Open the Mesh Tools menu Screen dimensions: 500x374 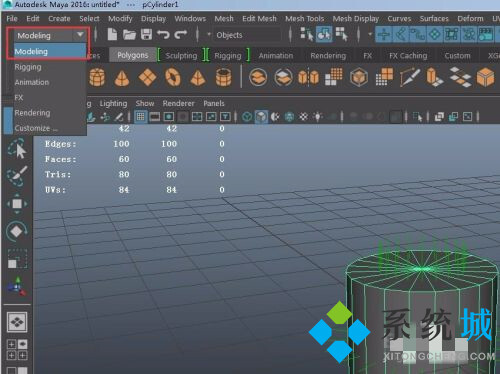(304, 19)
